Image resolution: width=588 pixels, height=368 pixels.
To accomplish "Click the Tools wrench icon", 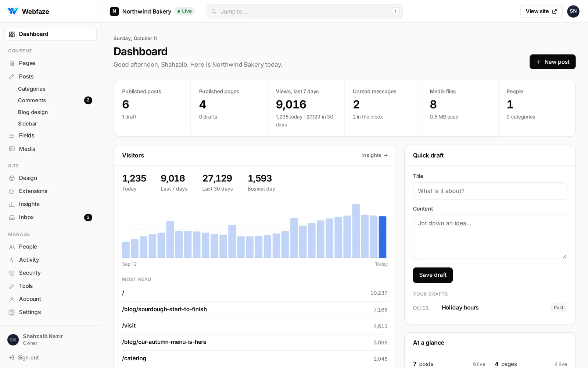I will tap(12, 286).
